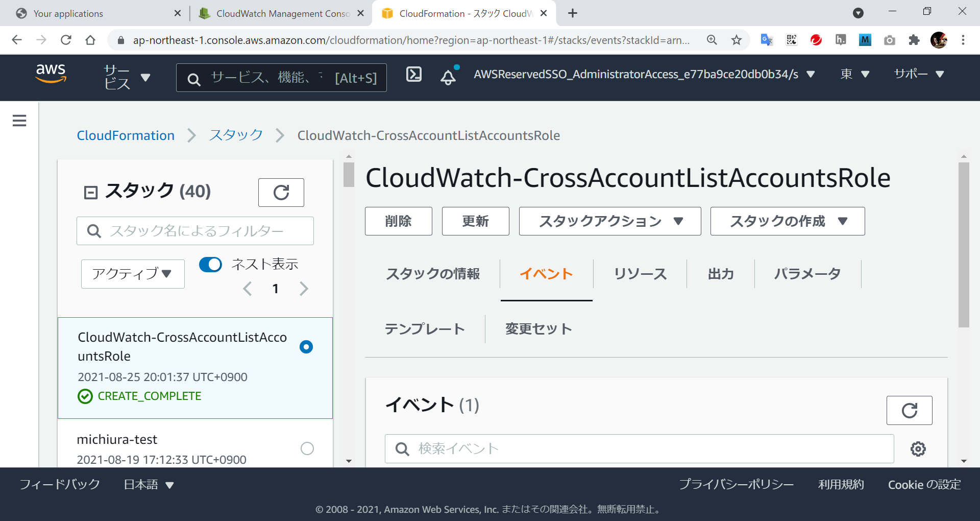This screenshot has height=521, width=980.
Task: Open the notifications bell
Action: 448,77
